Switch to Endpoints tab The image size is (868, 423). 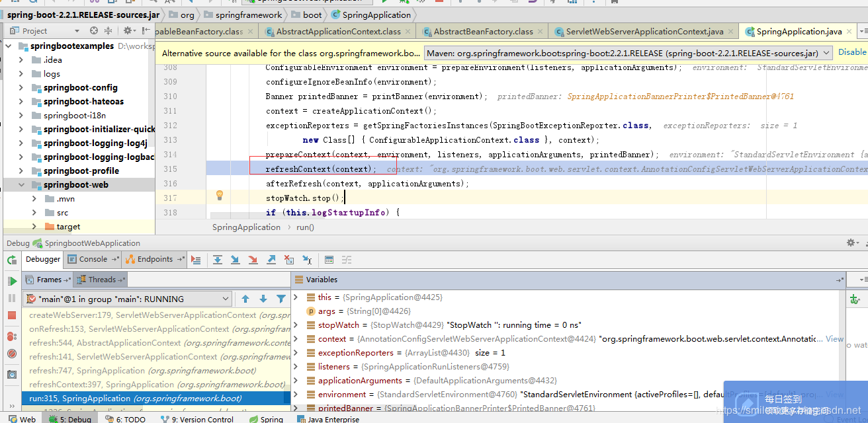[155, 260]
